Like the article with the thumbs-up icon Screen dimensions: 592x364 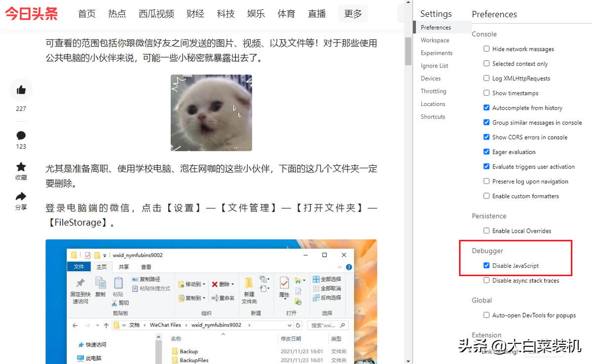[21, 90]
